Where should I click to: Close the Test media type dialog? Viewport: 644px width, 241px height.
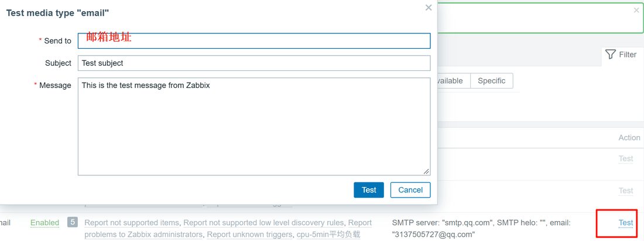429,8
